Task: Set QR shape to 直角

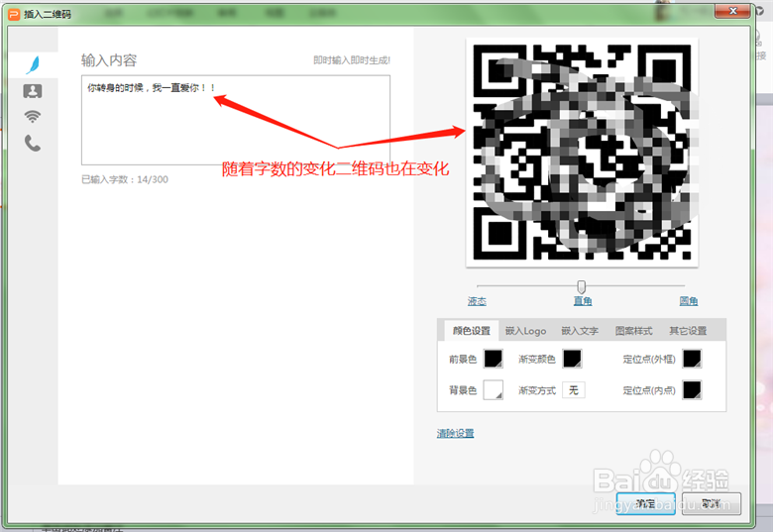Action: [583, 301]
